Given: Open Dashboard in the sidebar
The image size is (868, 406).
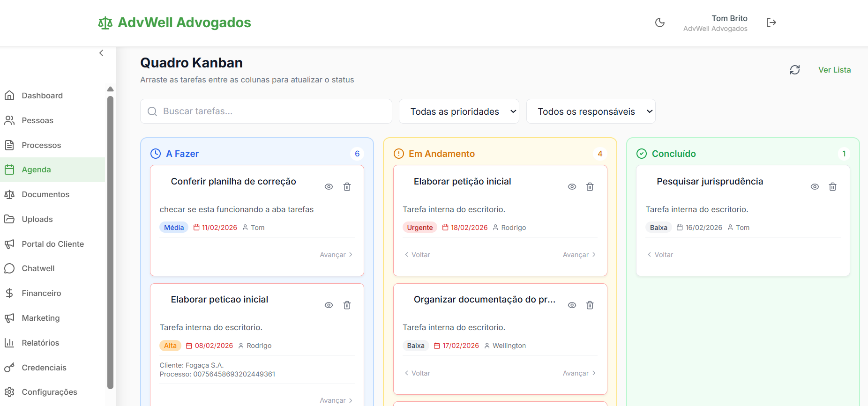Looking at the screenshot, I should pos(52,96).
